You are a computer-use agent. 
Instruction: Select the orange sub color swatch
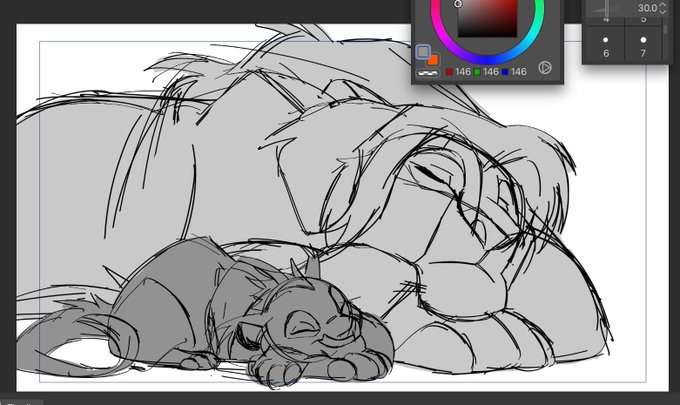[433, 60]
